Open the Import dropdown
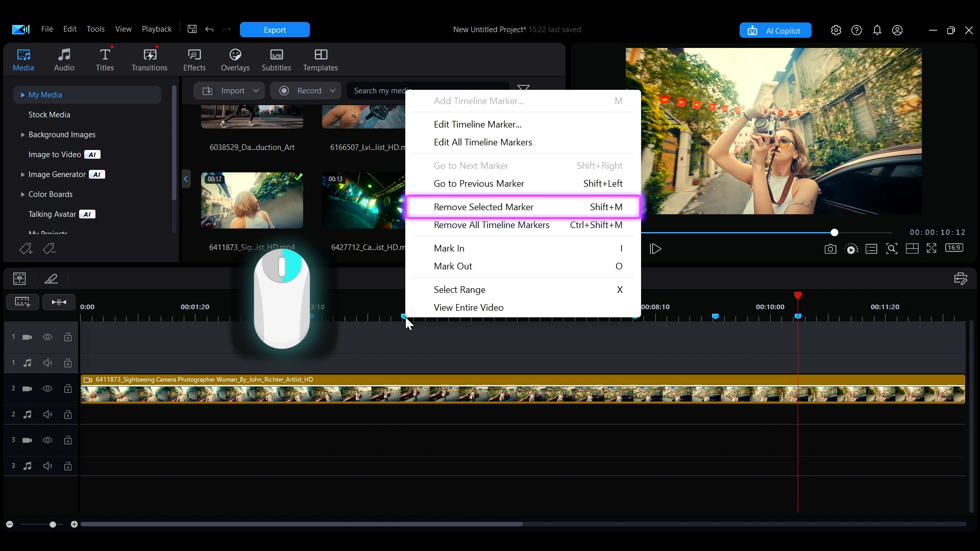 coord(229,91)
